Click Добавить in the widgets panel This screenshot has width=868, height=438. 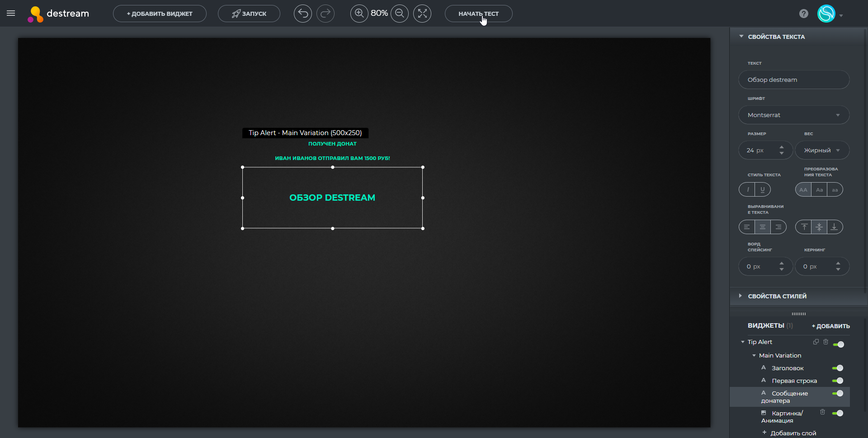pyautogui.click(x=831, y=326)
